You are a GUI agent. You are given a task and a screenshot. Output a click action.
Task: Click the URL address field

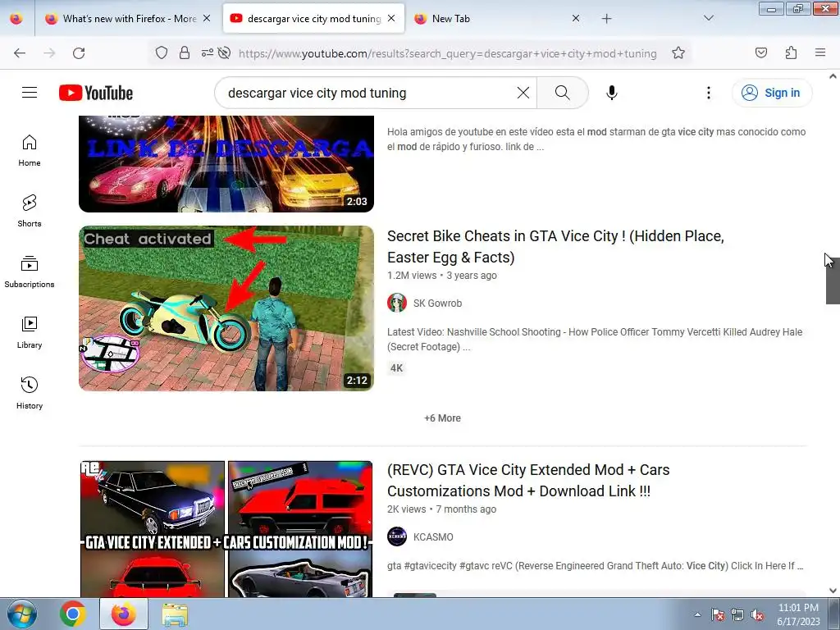(x=448, y=53)
